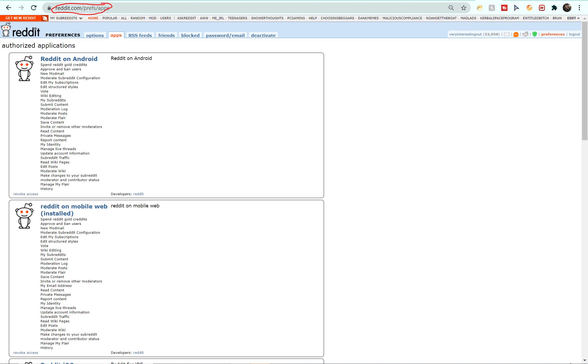Screen dimensions: 588x364
Task: Open the reddit developer link under mobile web
Action: click(x=138, y=353)
